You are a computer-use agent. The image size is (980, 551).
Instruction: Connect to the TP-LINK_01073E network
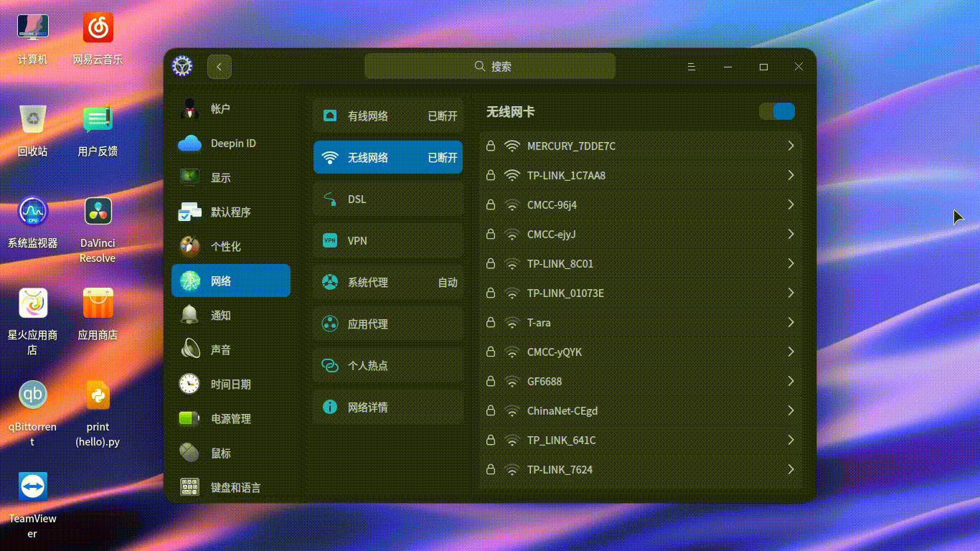click(641, 293)
